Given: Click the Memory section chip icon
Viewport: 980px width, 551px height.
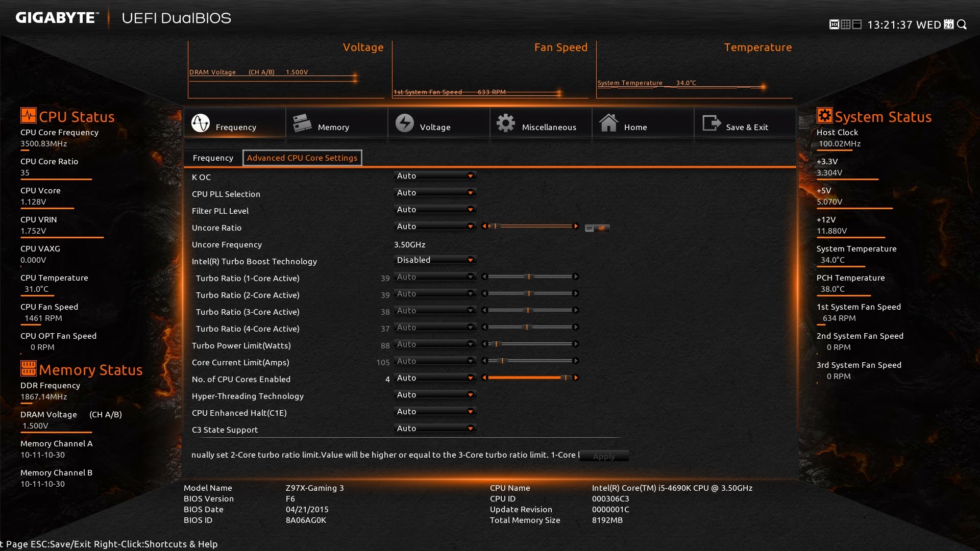Looking at the screenshot, I should (302, 123).
